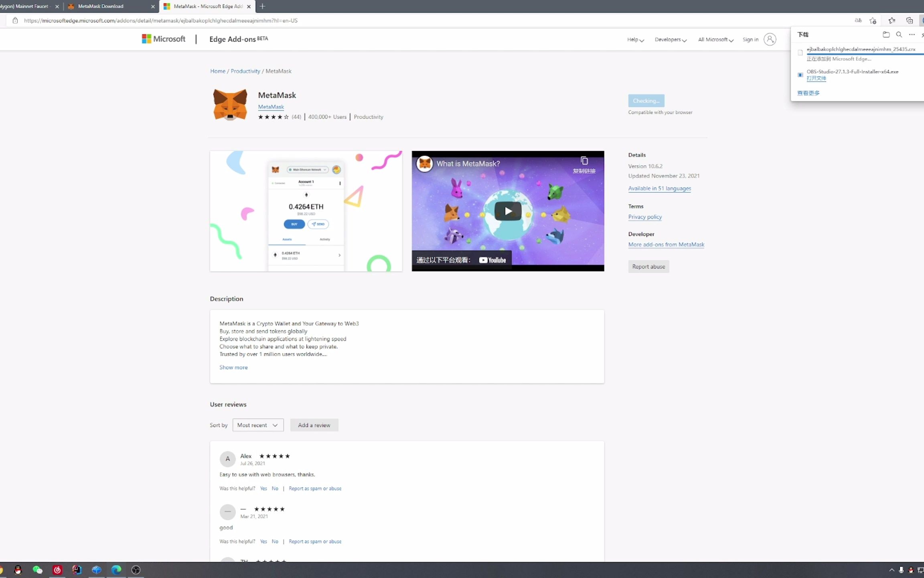Select the MetaMask - Microsoft Edge Add-ons tab
924x578 pixels.
pos(207,6)
